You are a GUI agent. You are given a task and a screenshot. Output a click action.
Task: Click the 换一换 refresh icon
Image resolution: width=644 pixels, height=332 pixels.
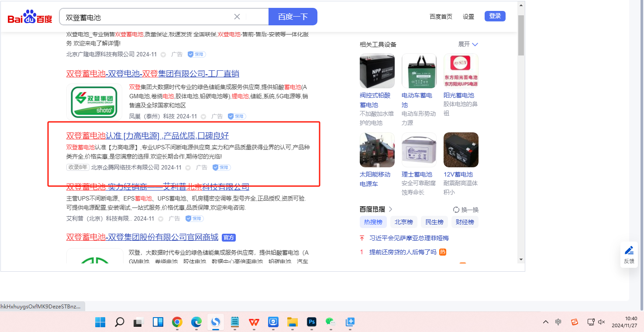click(456, 210)
